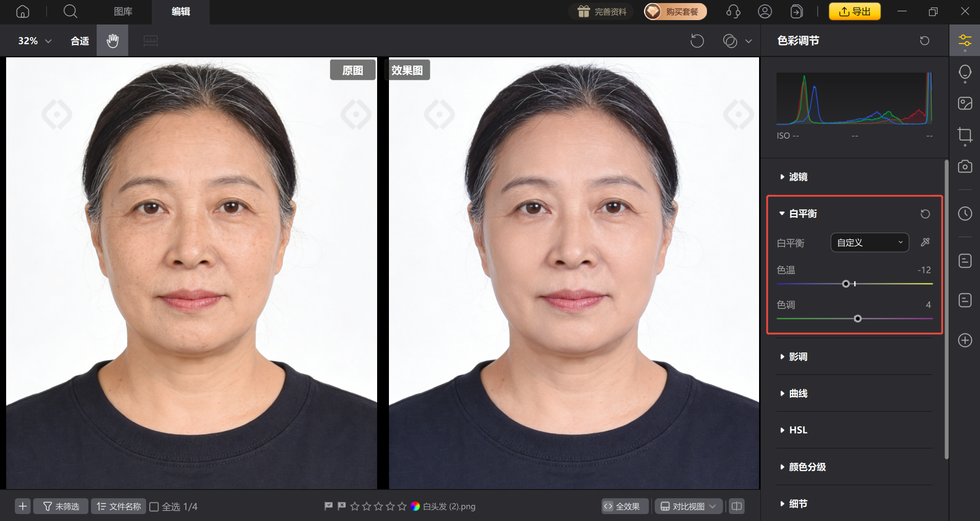This screenshot has width=980, height=521.
Task: Select the crop tool in right sidebar
Action: pos(964,135)
